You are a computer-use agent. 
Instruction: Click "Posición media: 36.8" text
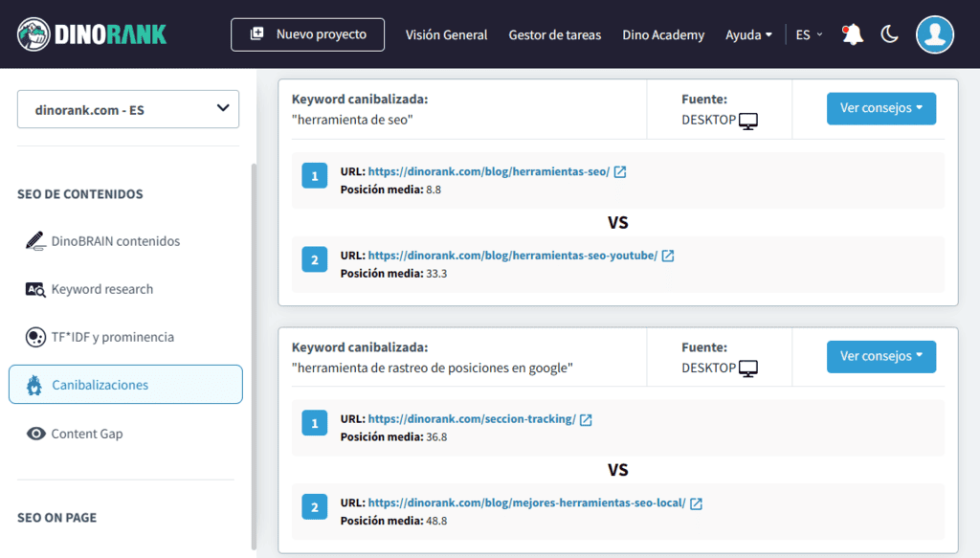pos(393,436)
